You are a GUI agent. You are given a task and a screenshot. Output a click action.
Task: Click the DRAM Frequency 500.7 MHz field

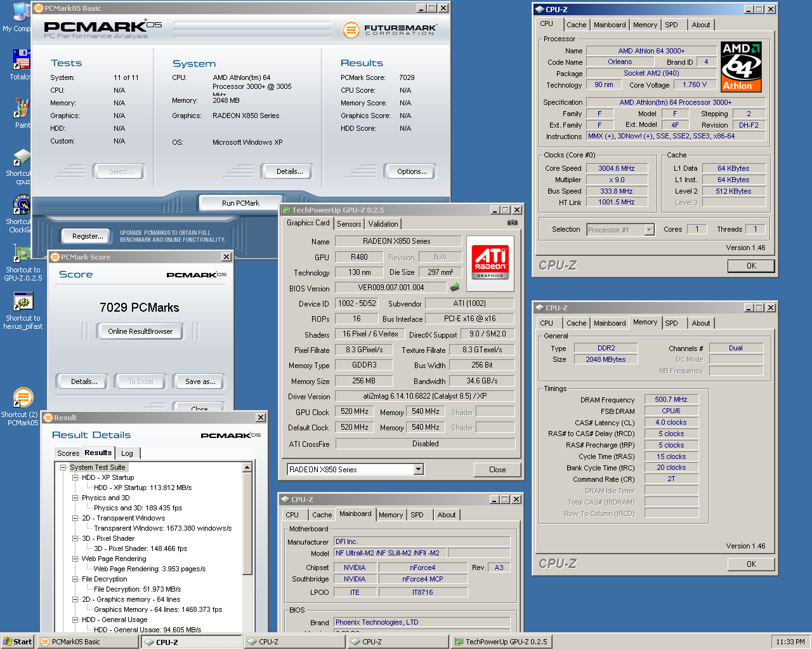[671, 399]
